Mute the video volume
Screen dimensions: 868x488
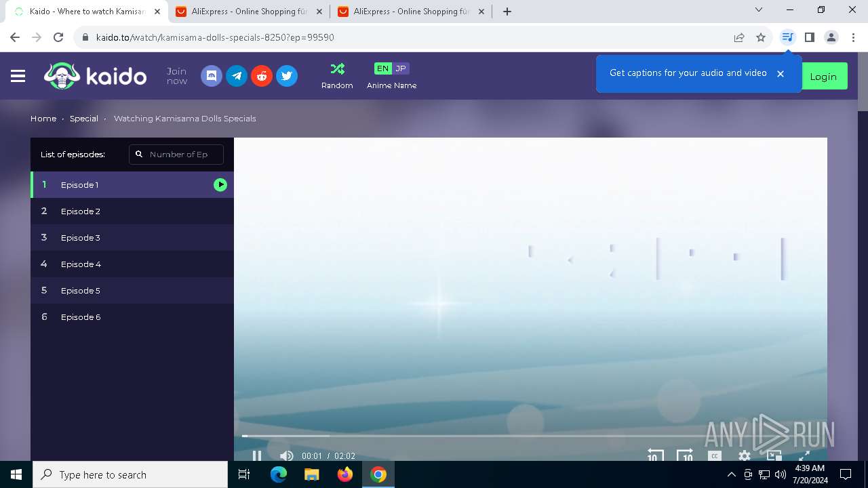click(287, 455)
